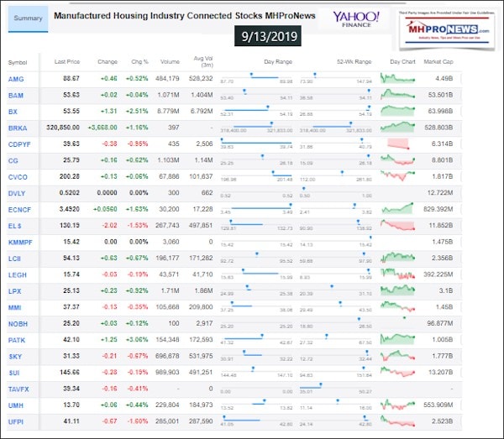504x439 pixels.
Task: Open the PATK day chart sparkline
Action: 397,339
